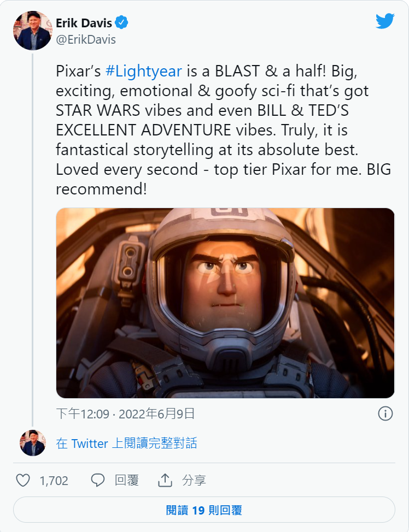Click Erik Davis's large profile avatar

33,31
